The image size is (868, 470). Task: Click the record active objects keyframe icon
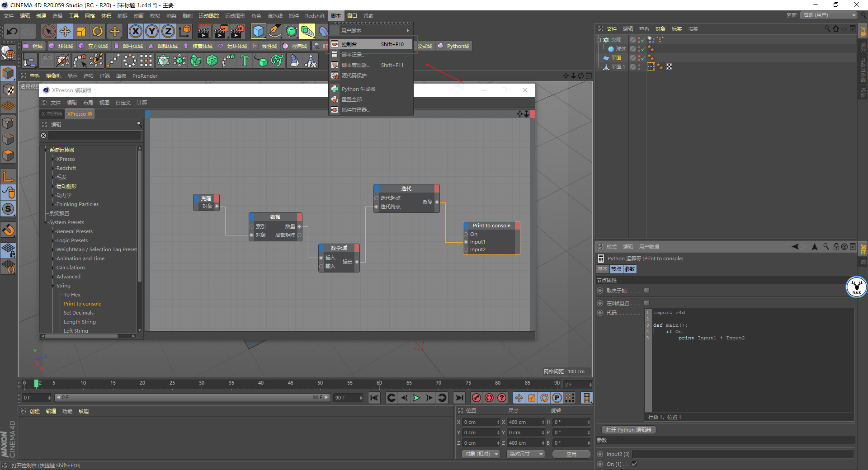pyautogui.click(x=476, y=398)
